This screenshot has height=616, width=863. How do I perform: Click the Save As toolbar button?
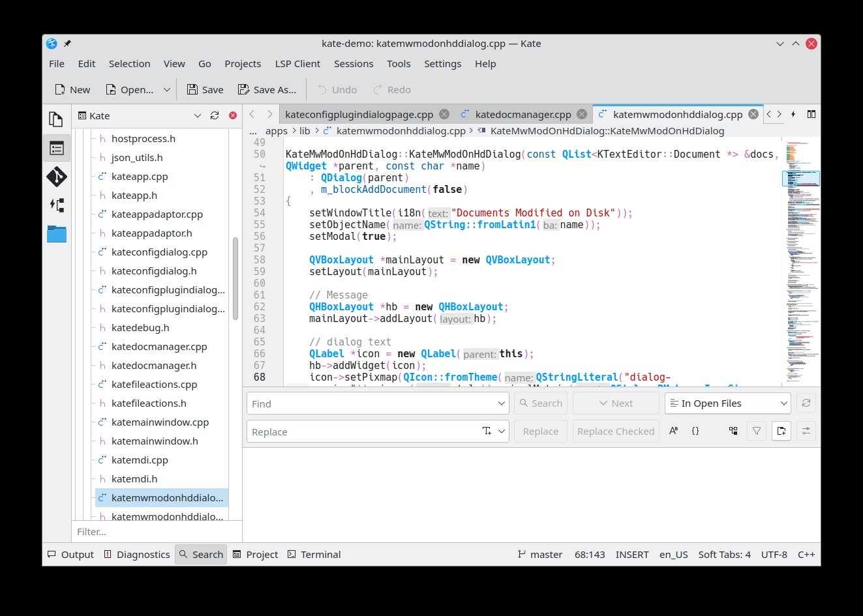[x=267, y=90]
